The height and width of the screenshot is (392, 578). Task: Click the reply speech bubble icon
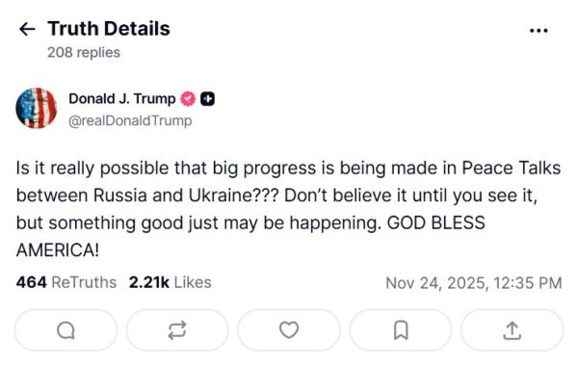(x=66, y=330)
